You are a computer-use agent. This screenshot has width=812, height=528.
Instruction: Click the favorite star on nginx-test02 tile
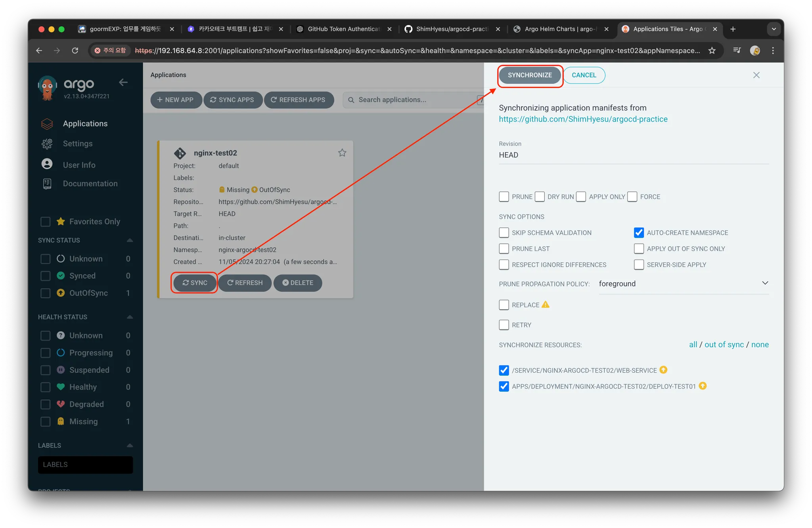pyautogui.click(x=342, y=153)
